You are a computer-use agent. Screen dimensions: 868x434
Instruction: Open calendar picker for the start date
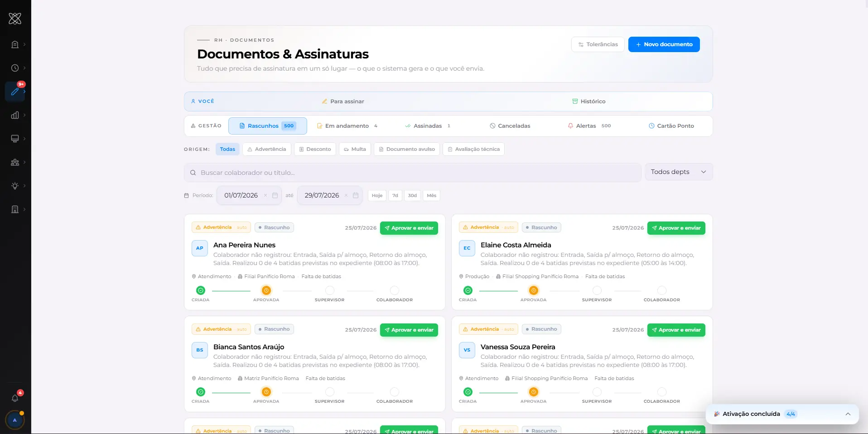pyautogui.click(x=275, y=195)
